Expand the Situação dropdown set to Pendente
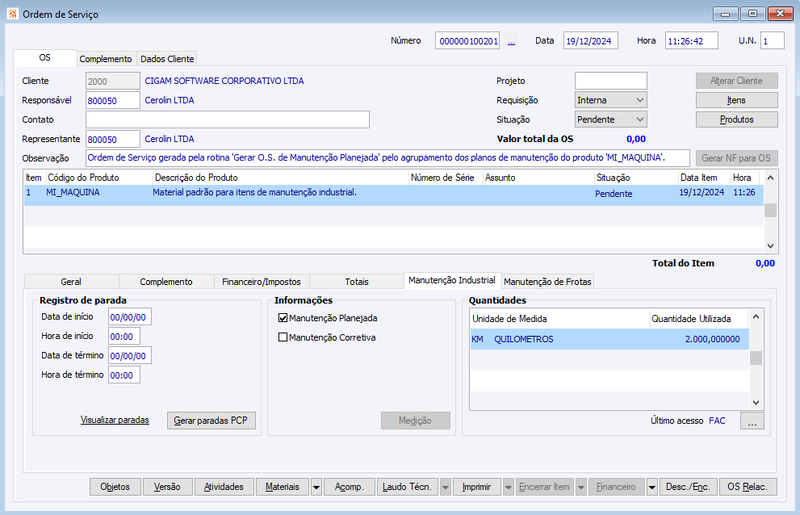This screenshot has height=515, width=800. point(611,120)
